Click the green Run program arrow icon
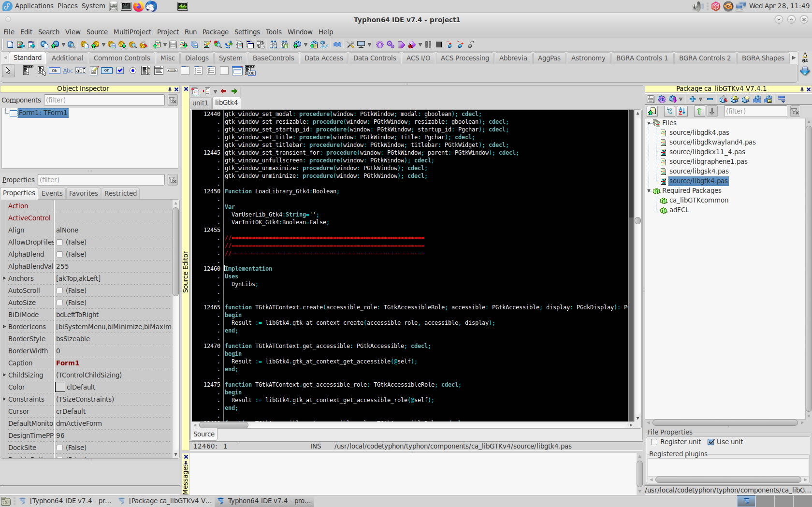 coord(401,44)
